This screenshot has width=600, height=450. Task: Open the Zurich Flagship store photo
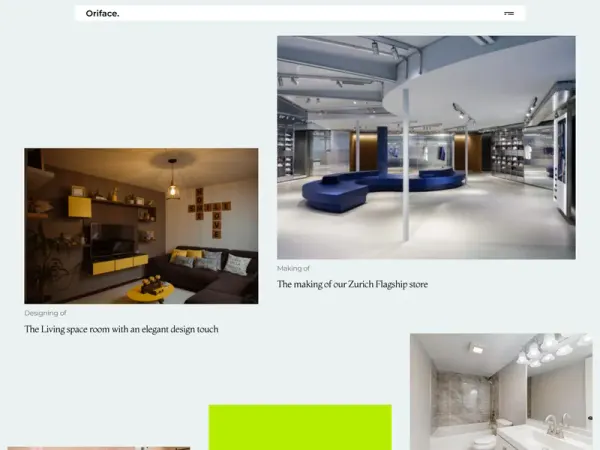pyautogui.click(x=426, y=147)
